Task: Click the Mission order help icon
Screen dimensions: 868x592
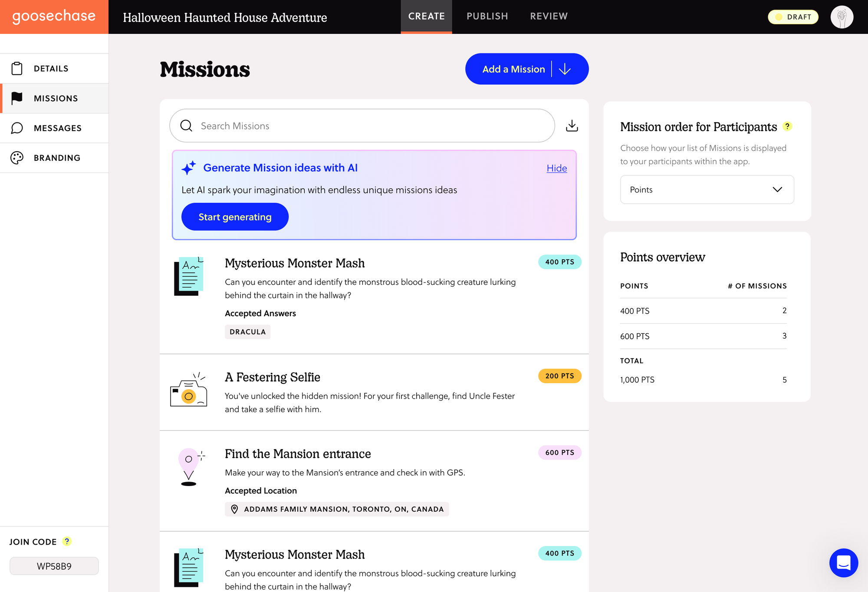Action: tap(787, 126)
